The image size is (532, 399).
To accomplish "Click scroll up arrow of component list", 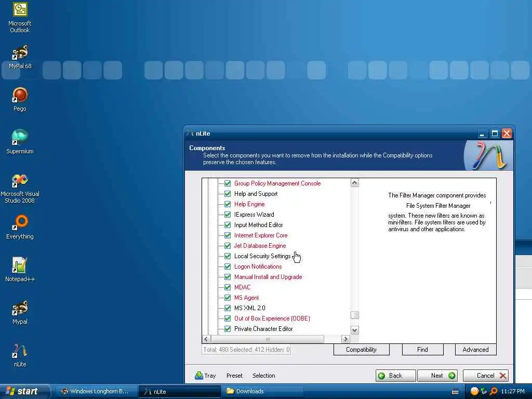I will pyautogui.click(x=354, y=183).
